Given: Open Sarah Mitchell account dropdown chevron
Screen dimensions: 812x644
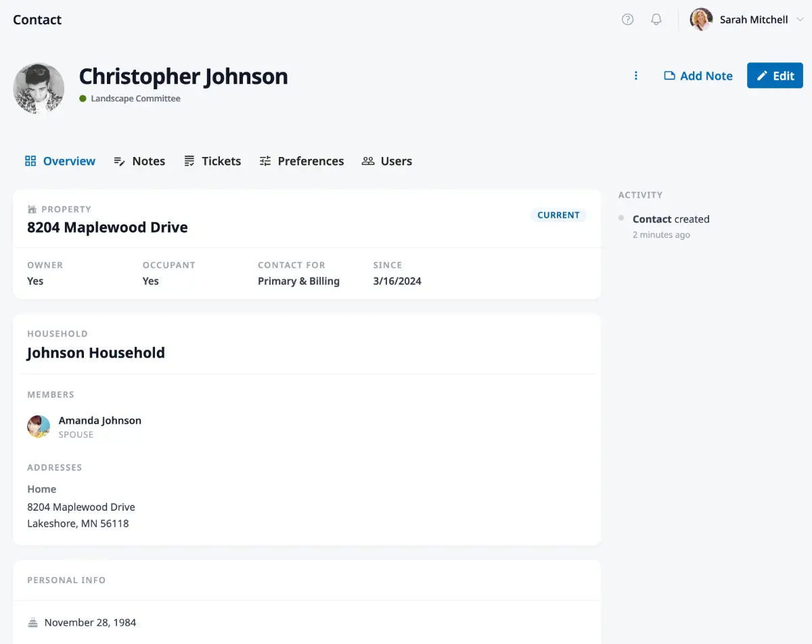Looking at the screenshot, I should 801,19.
